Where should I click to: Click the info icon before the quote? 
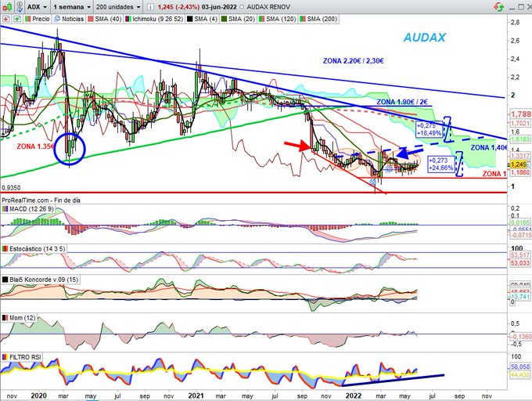point(151,7)
